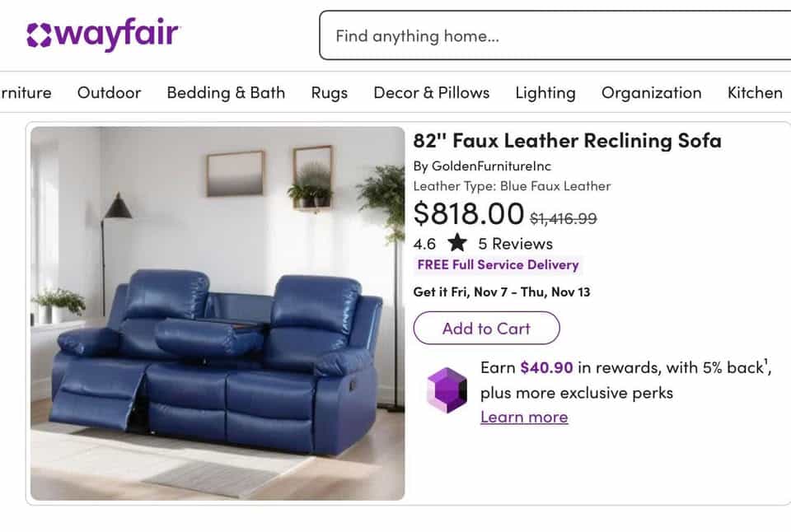This screenshot has height=532, width=791.
Task: Click the Wayfair logo
Action: coord(104,34)
